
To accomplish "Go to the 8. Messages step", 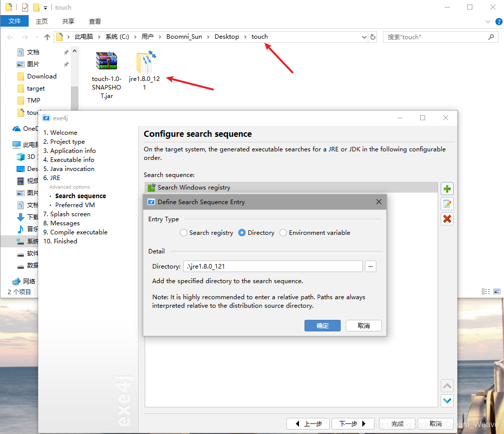I will (x=61, y=223).
